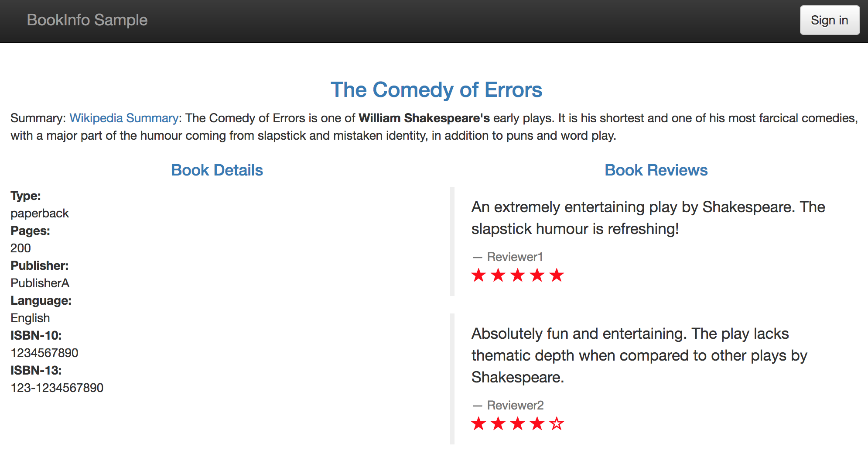868x468 pixels.
Task: Click the PublisherA value
Action: click(x=40, y=283)
